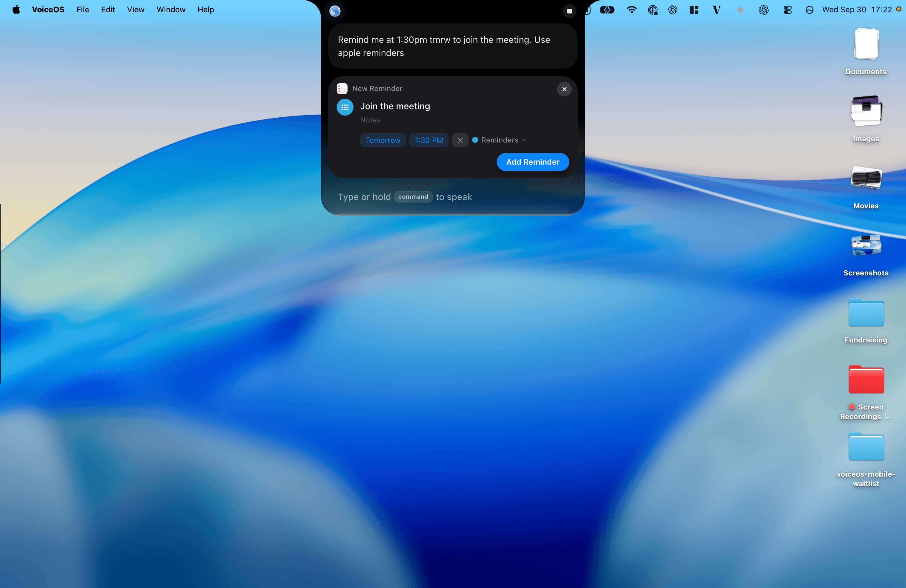This screenshot has width=906, height=588.
Task: Click the Remind me at 1:30pm message
Action: [453, 46]
